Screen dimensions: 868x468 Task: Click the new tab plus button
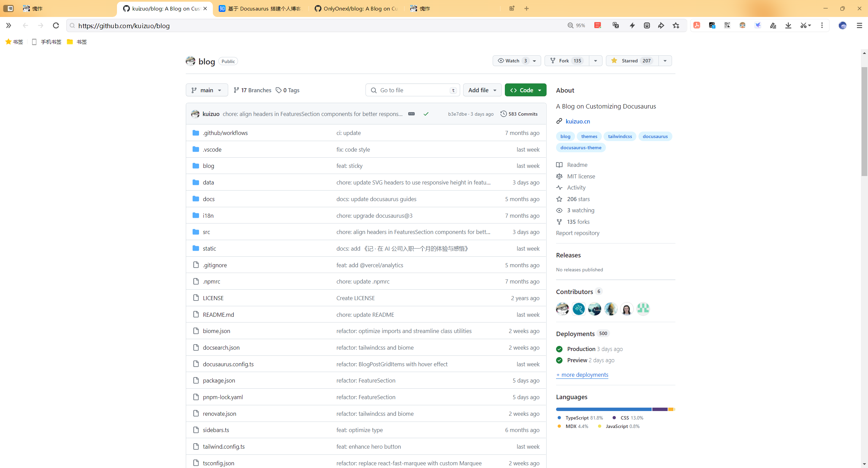[x=527, y=8]
